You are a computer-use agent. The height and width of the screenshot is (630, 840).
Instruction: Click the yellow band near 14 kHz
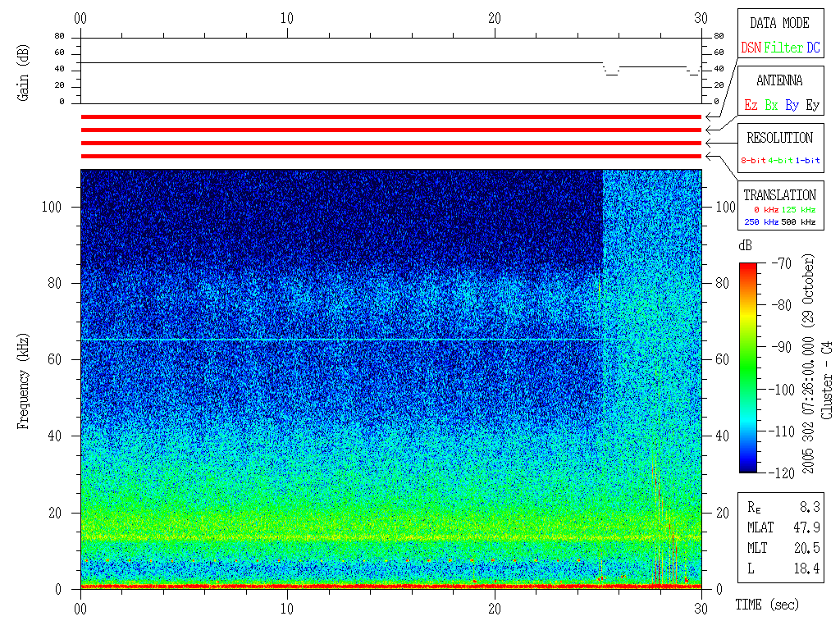pyautogui.click(x=391, y=536)
